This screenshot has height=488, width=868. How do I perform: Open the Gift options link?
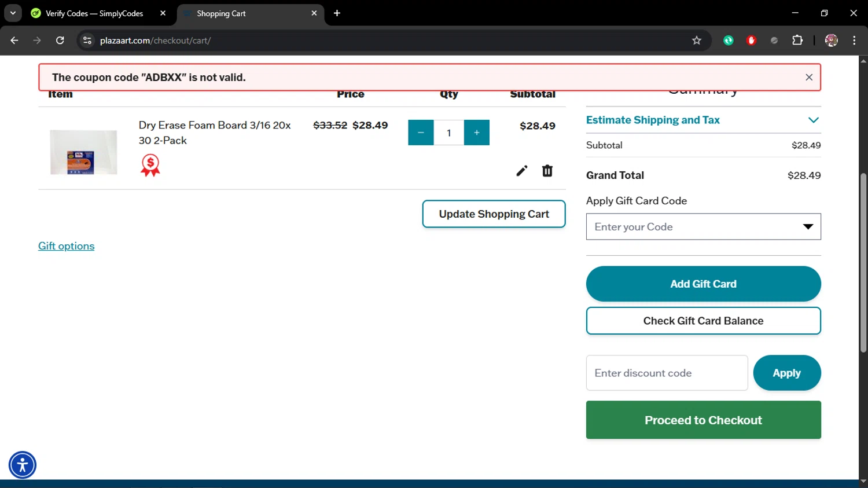(x=67, y=246)
